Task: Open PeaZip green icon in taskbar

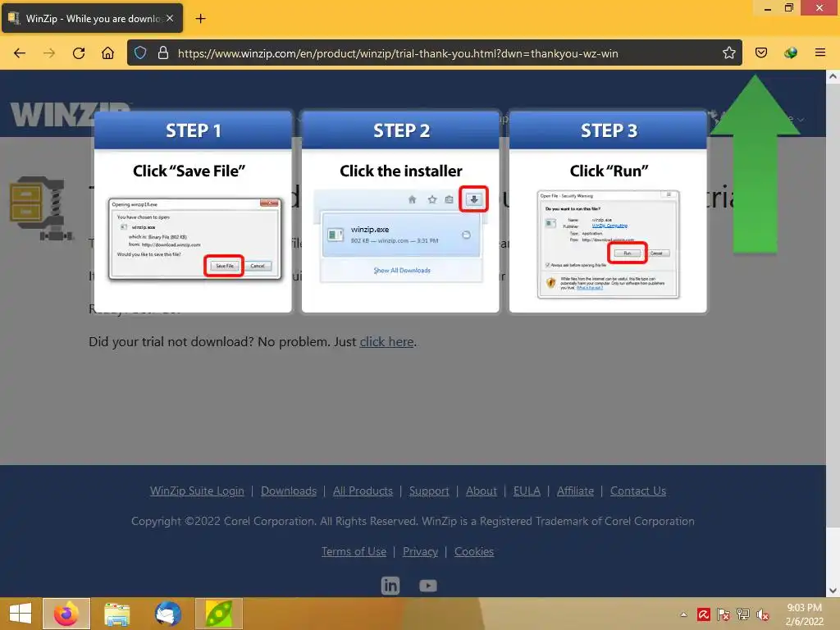Action: [x=218, y=614]
